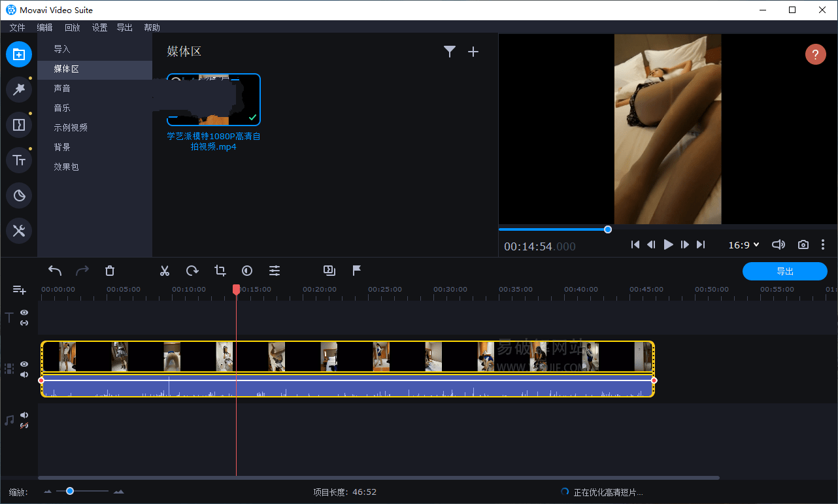Open the filters magic wand tab
Screen dimensions: 838x504
(x=19, y=90)
